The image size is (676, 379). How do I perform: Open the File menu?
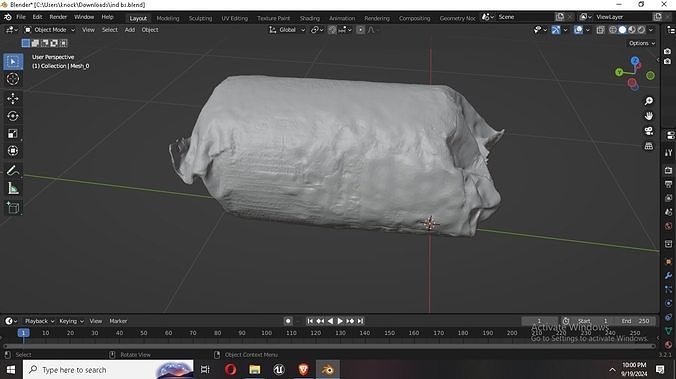click(x=21, y=17)
